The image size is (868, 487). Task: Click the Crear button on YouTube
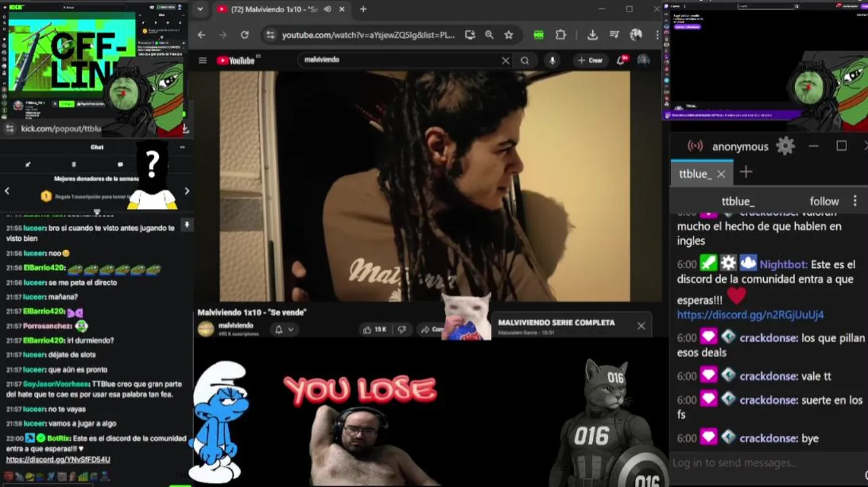click(590, 60)
